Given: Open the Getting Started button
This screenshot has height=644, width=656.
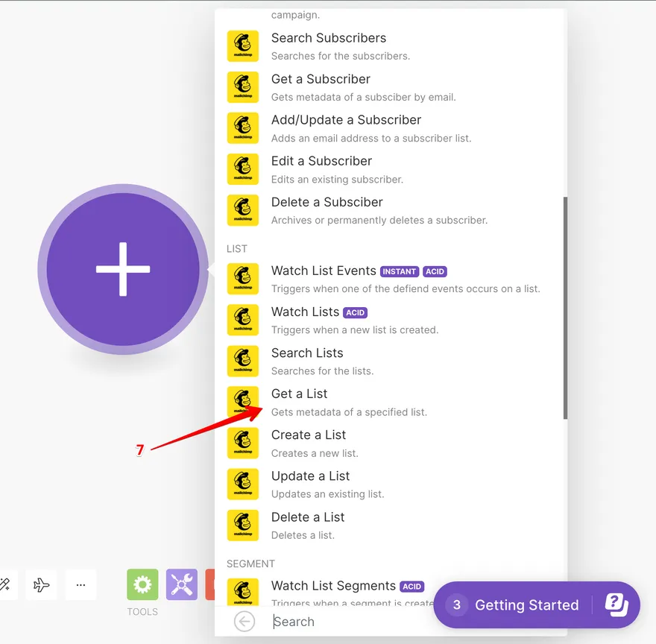Looking at the screenshot, I should pos(526,605).
